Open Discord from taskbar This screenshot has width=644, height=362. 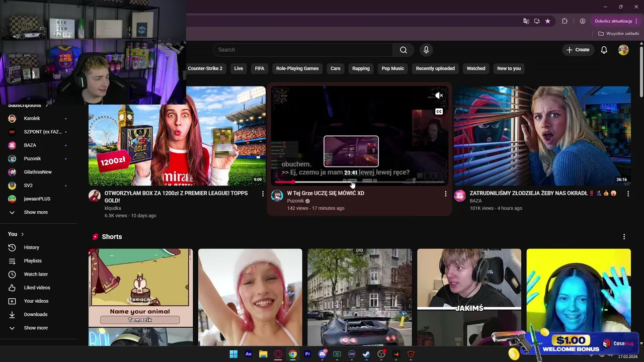click(323, 354)
